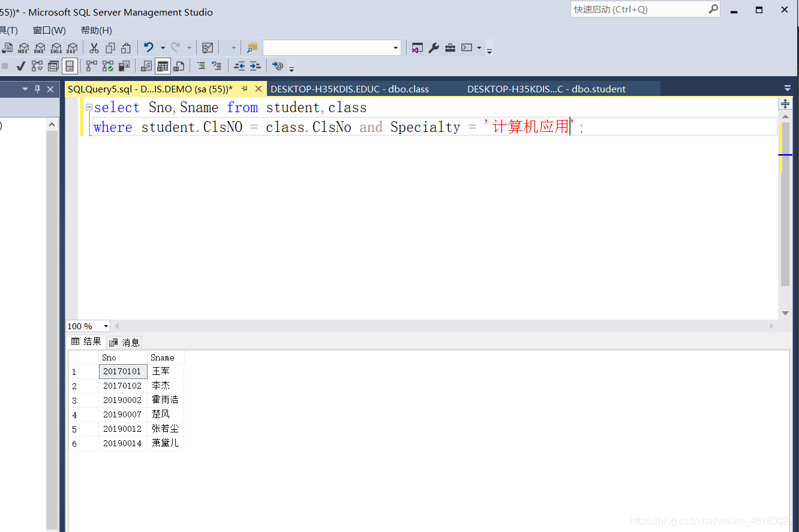Open the find combo box dropdown
This screenshot has height=532, width=799.
click(x=395, y=48)
